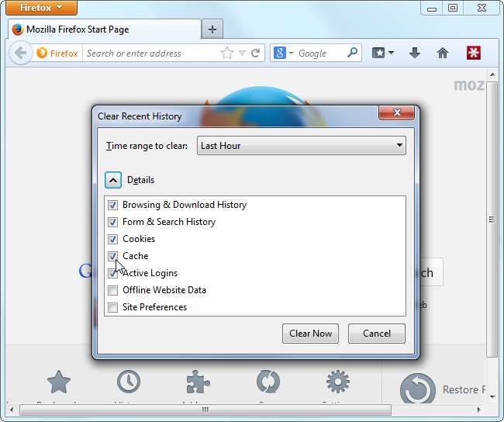Click the vertical scrollbar down arrow
The height and width of the screenshot is (422, 504).
coord(492,397)
